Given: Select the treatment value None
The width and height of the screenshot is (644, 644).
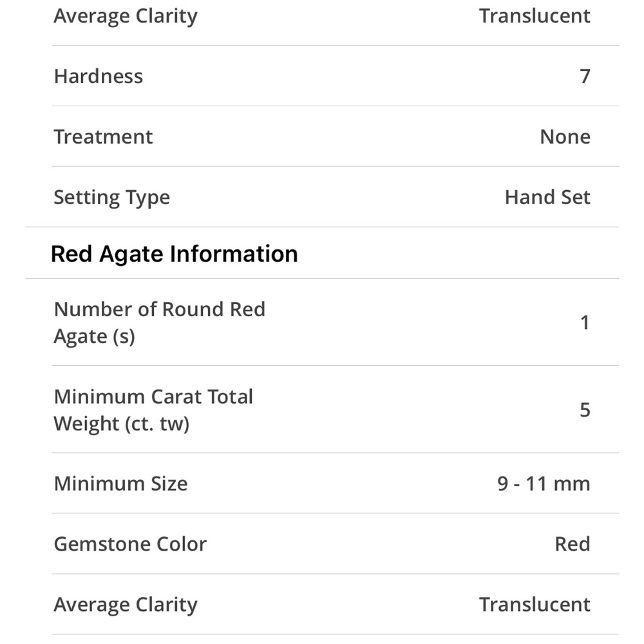Looking at the screenshot, I should [565, 137].
